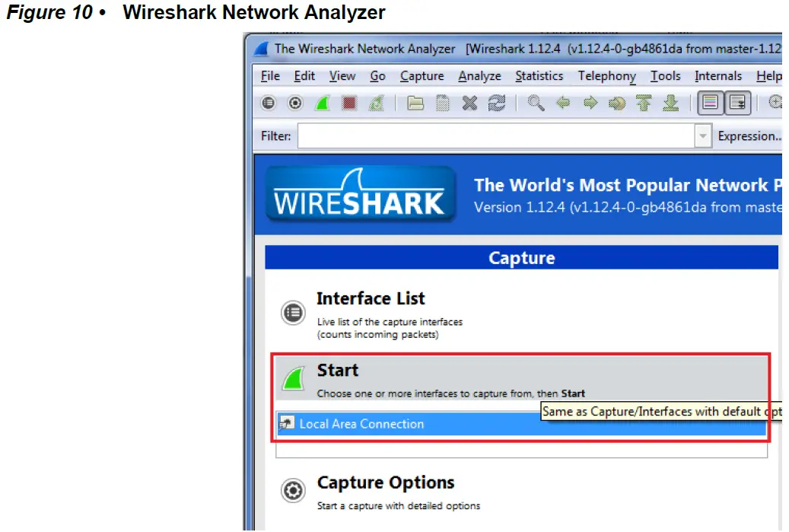Click the go to packet icon
Image resolution: width=789 pixels, height=532 pixels.
click(x=617, y=104)
